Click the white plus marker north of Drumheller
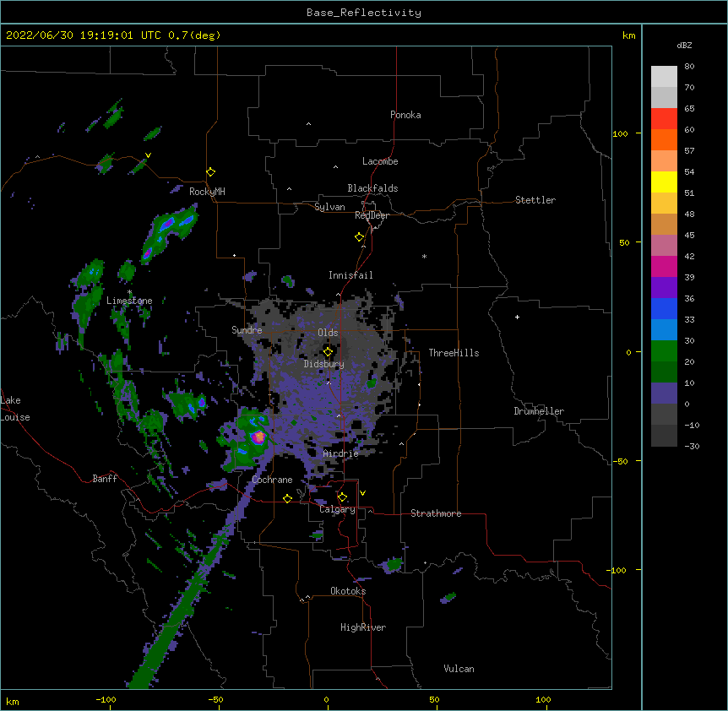This screenshot has width=728, height=711. pos(517,317)
